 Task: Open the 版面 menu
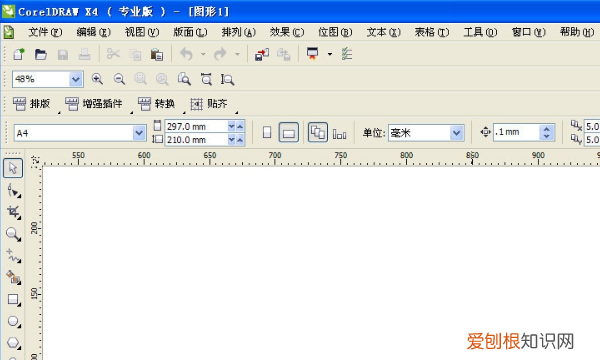190,32
